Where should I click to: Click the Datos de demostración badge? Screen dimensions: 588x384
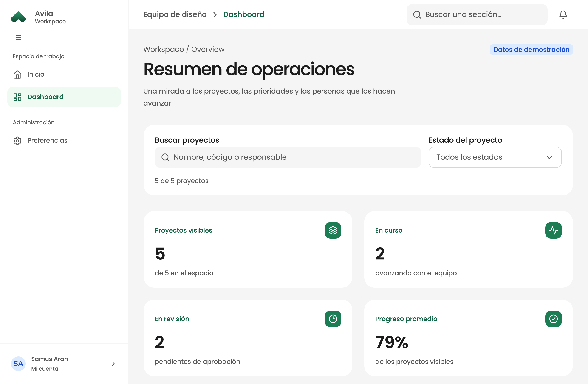(531, 50)
